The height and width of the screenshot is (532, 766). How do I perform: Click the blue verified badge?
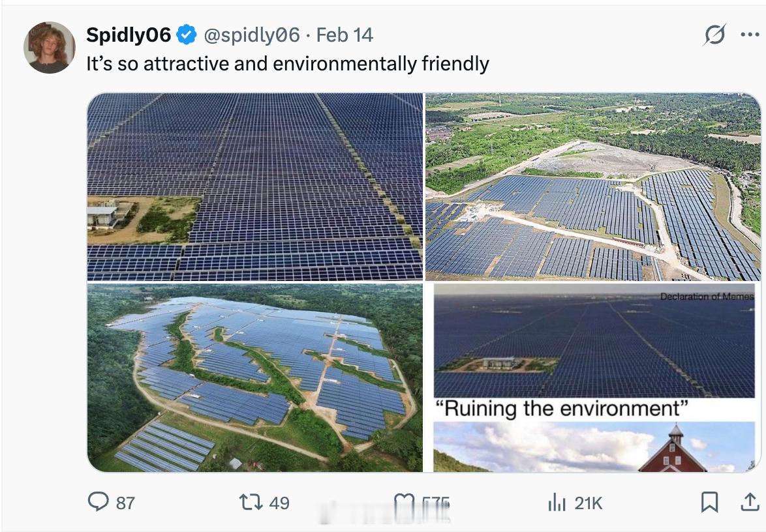pos(187,35)
